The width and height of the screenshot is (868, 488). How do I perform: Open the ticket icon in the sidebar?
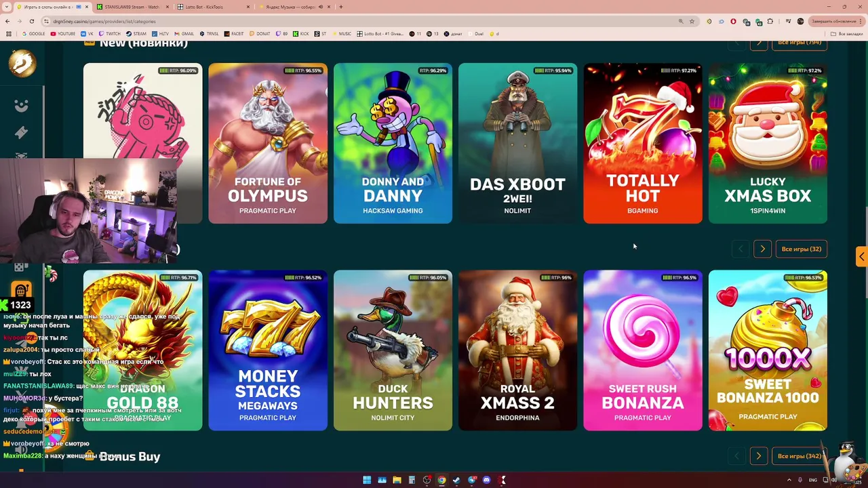(22, 132)
